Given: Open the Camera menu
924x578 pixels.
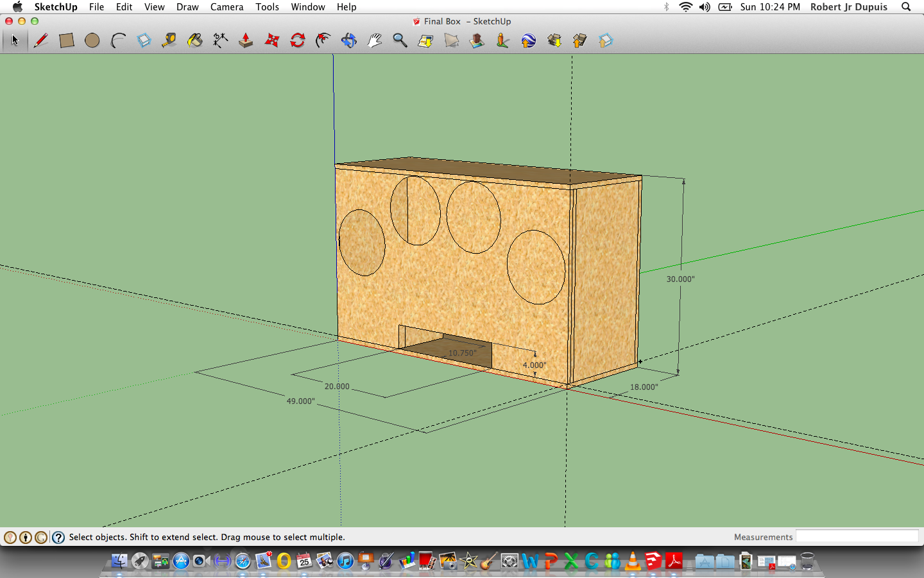Looking at the screenshot, I should (x=227, y=7).
